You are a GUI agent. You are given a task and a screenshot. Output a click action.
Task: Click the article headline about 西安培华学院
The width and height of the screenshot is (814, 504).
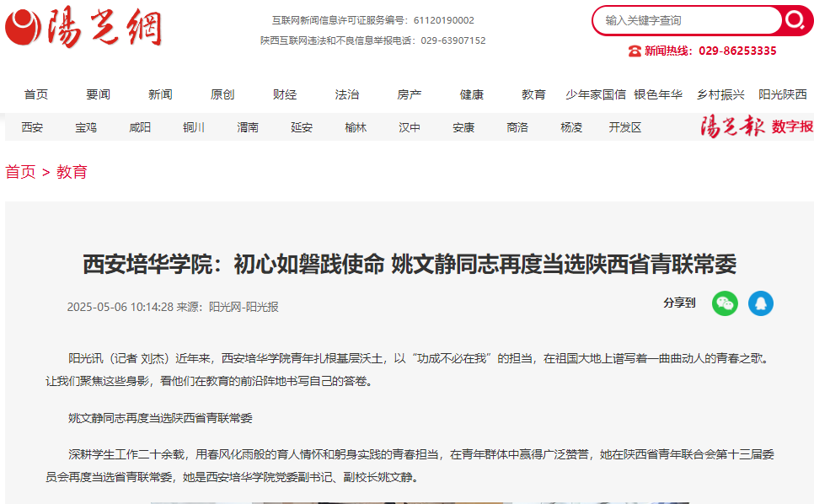pyautogui.click(x=410, y=265)
